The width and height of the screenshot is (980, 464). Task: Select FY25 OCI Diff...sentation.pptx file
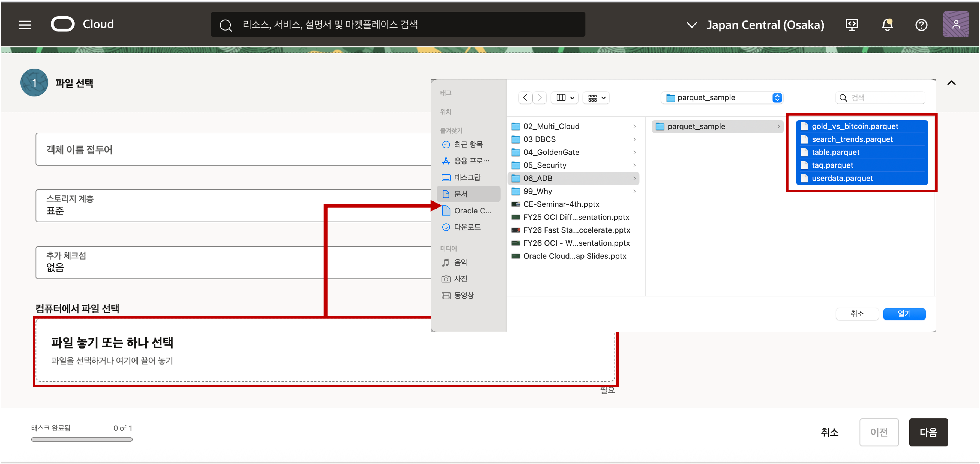(574, 217)
